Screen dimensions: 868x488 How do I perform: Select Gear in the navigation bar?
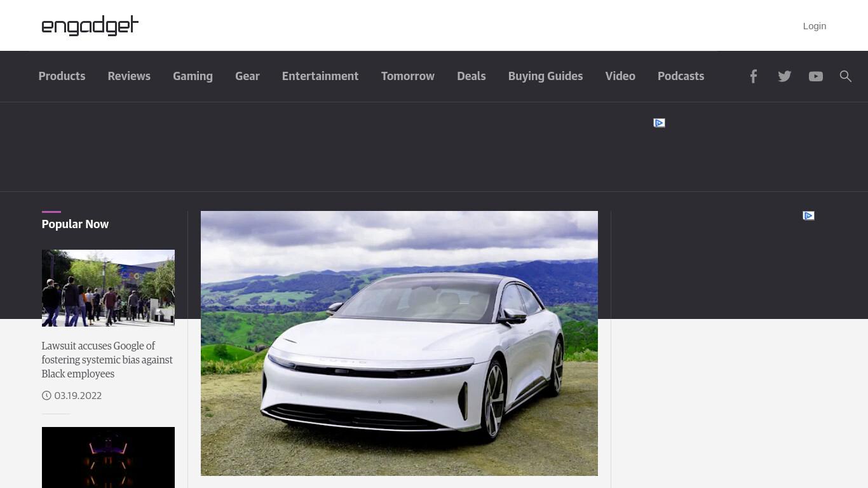tap(247, 76)
